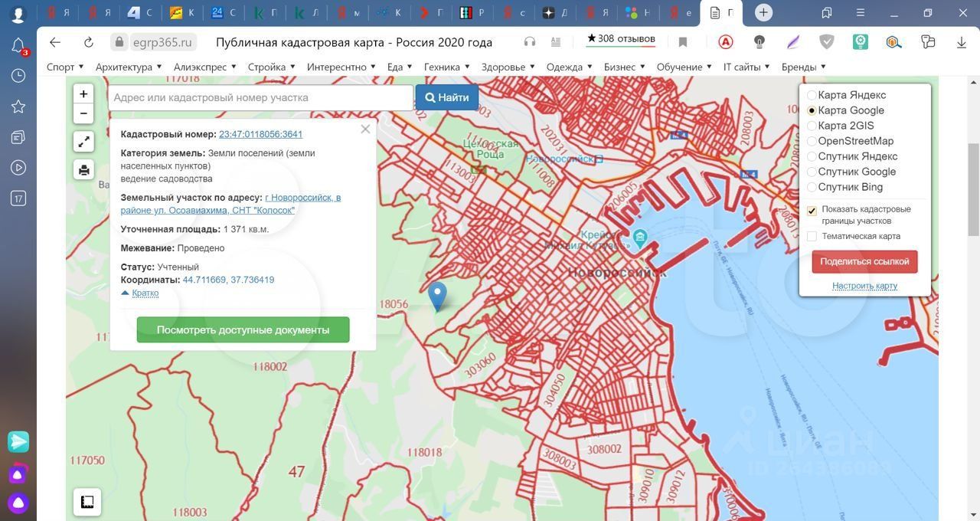Open the teal messenger app in sidebar
The height and width of the screenshot is (521, 980).
point(18,441)
